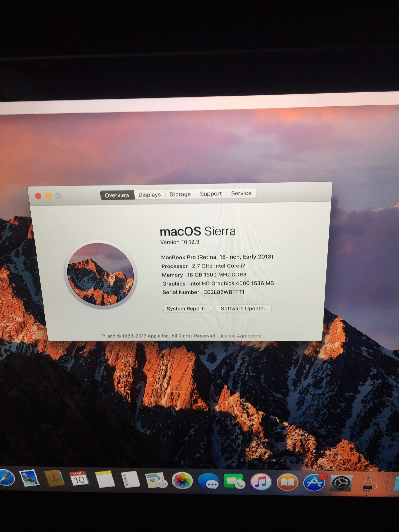Go to the Support tab
This screenshot has width=399, height=532.
point(211,194)
